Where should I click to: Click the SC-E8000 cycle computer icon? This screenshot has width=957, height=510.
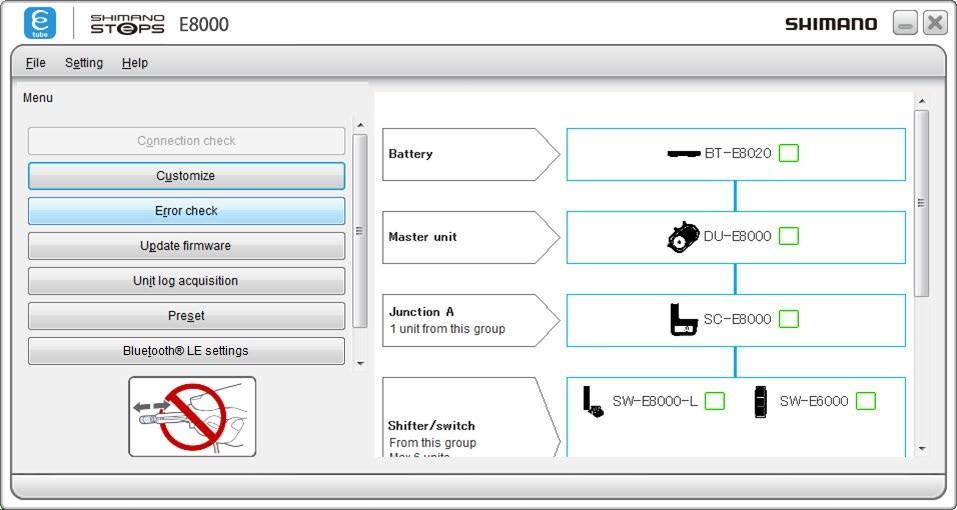pos(684,319)
